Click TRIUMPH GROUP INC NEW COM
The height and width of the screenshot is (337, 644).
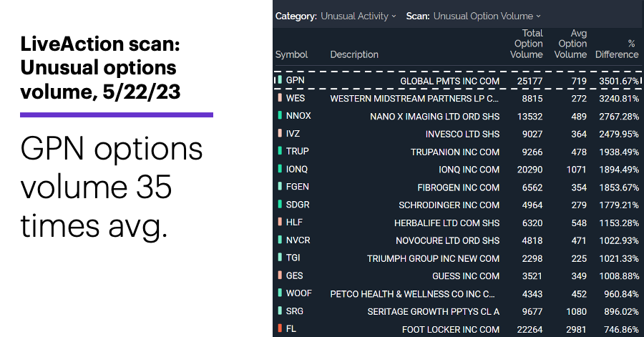pos(434,258)
